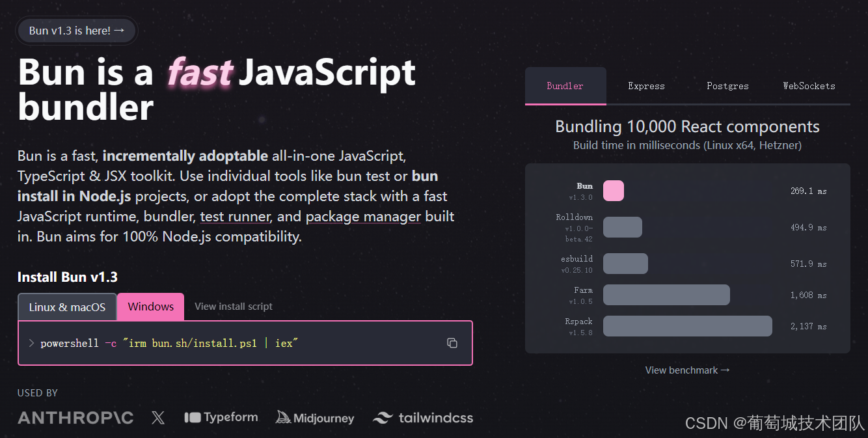Open the test runner link
Image resolution: width=868 pixels, height=438 pixels.
tap(235, 216)
